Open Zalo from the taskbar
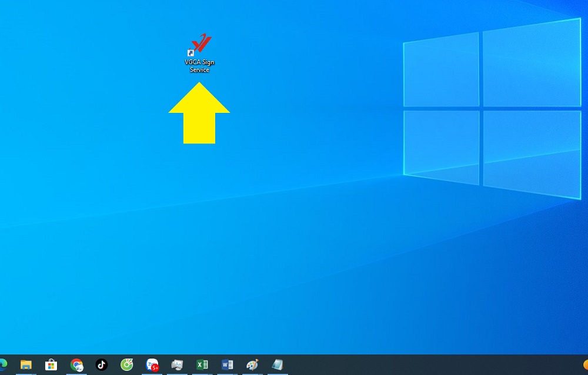The width and height of the screenshot is (588, 375). click(x=152, y=365)
